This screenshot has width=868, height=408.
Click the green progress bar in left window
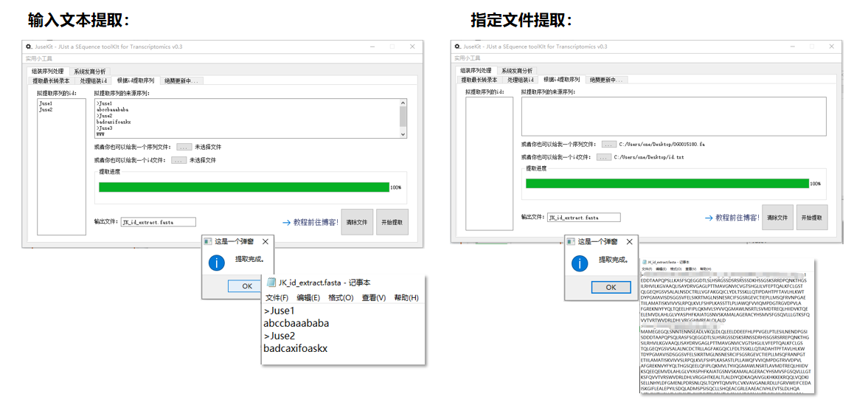(243, 187)
